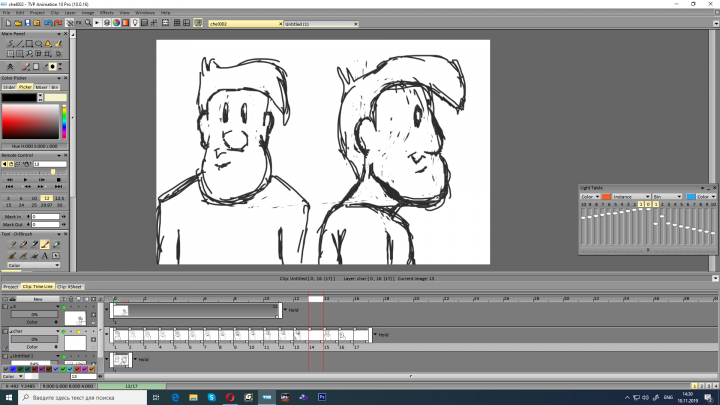Redo the action with the orange arrow
Viewport: 720px width, 405px height.
58,23
